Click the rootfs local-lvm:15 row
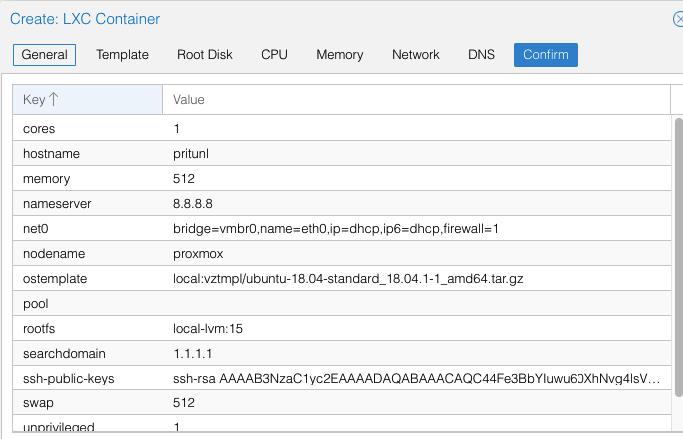 (342, 329)
